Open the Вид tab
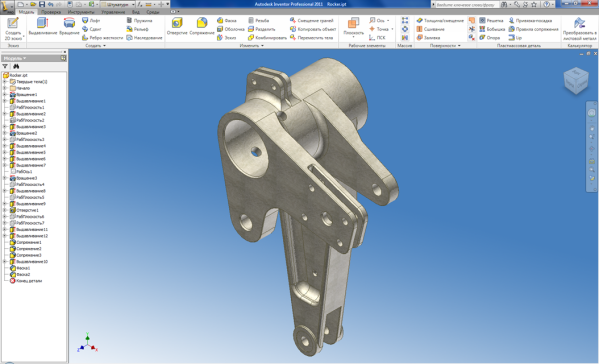The width and height of the screenshot is (599, 364). click(136, 12)
